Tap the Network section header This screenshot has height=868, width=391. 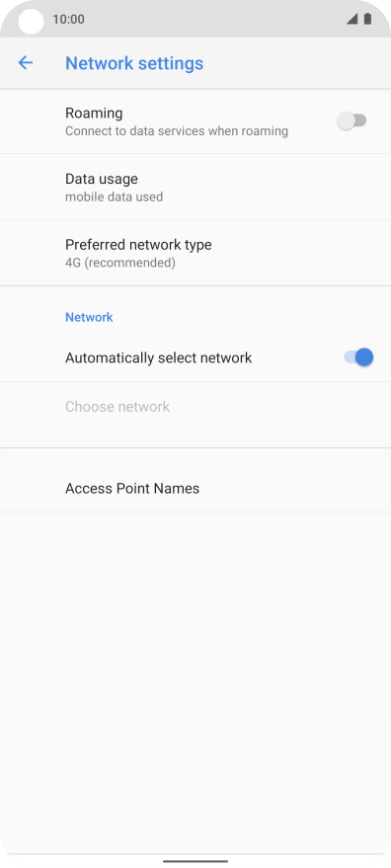point(89,317)
